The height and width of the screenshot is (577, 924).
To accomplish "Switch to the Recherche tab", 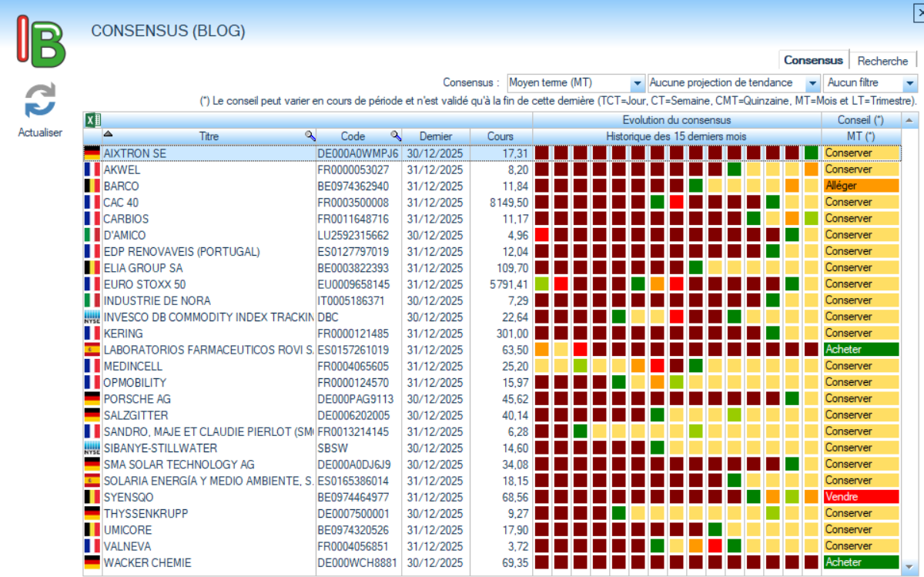I will click(882, 61).
